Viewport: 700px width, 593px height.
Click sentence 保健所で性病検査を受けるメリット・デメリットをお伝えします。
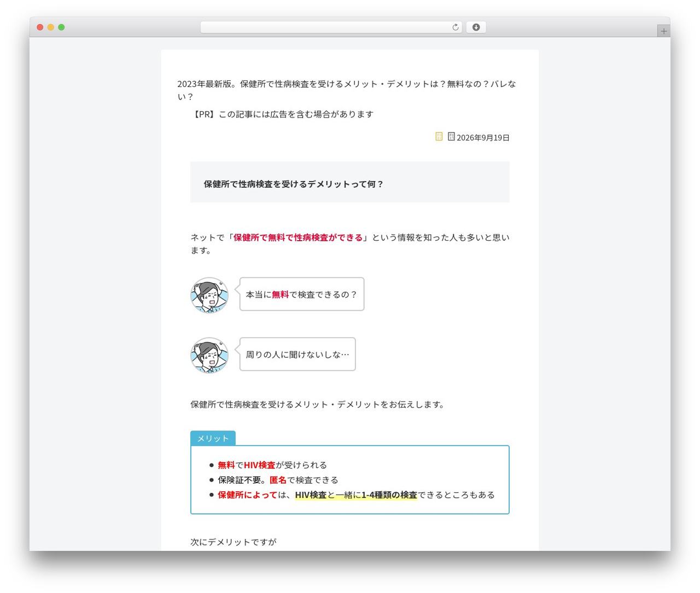[x=319, y=404]
